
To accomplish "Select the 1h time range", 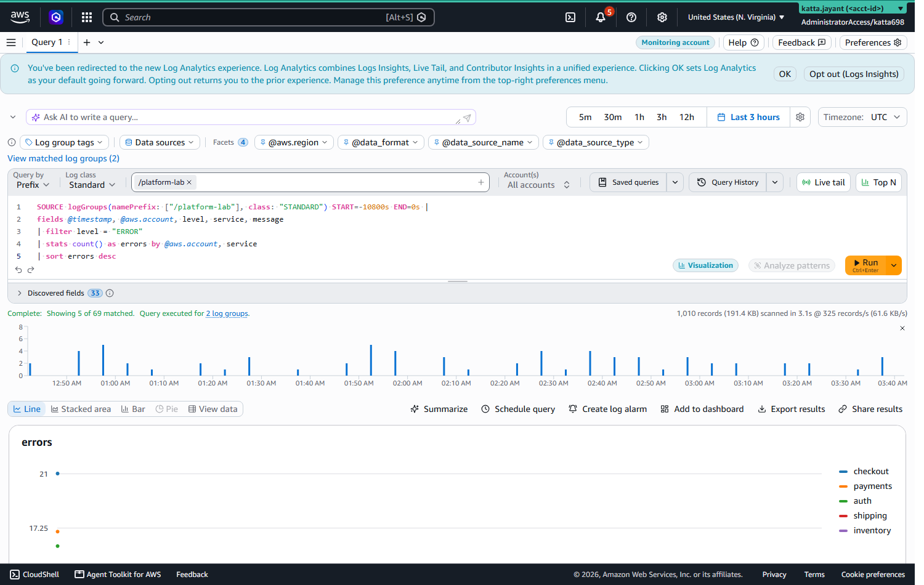I will coord(639,117).
